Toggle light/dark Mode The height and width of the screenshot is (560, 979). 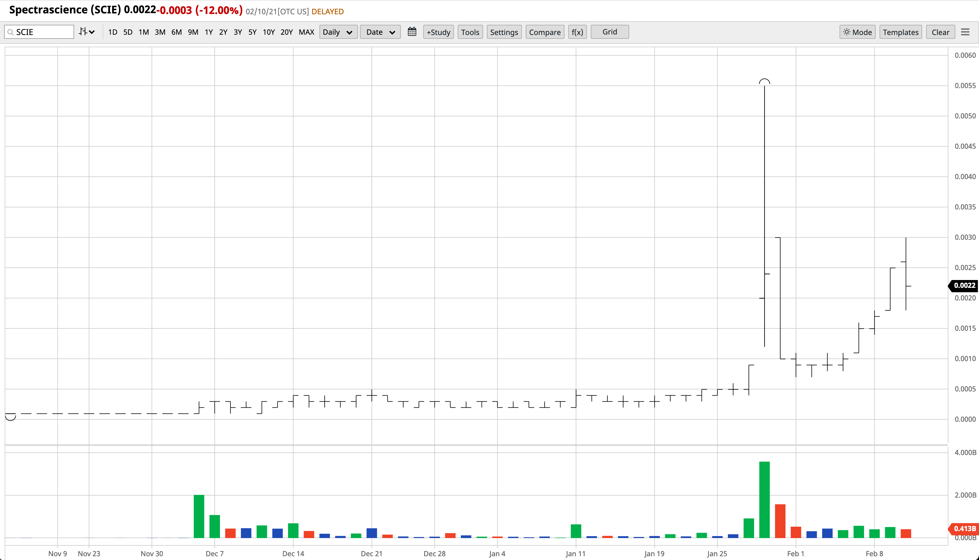857,32
